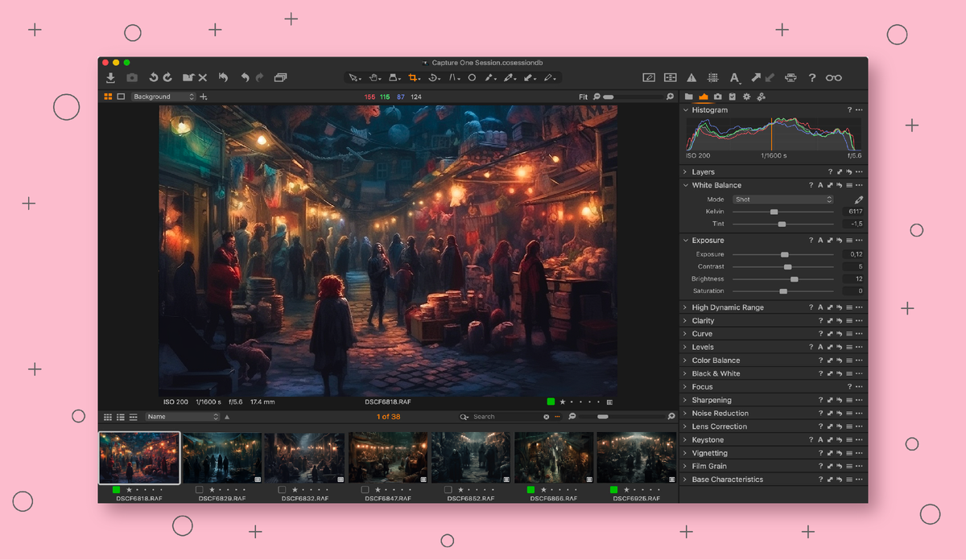Click the Import images icon
This screenshot has height=560, width=966.
click(110, 78)
